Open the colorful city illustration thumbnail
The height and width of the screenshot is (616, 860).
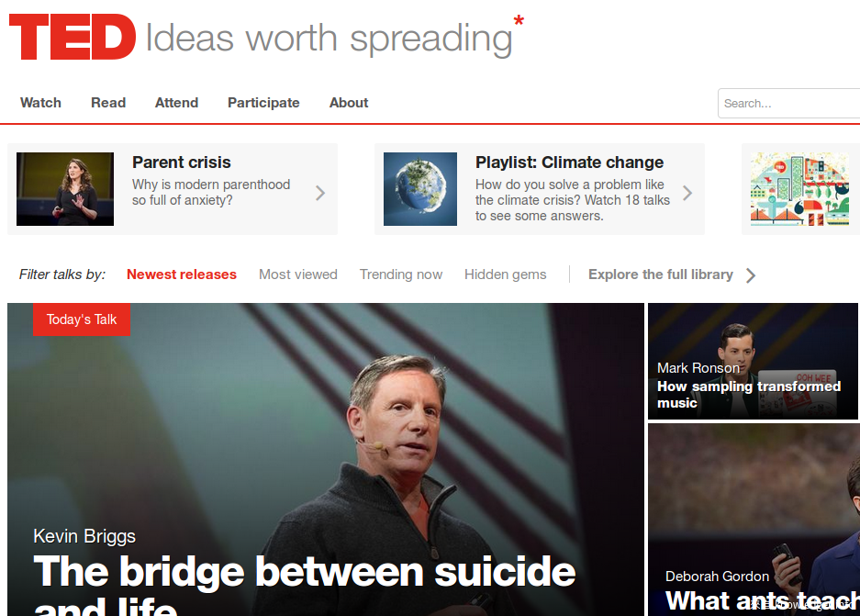point(799,189)
